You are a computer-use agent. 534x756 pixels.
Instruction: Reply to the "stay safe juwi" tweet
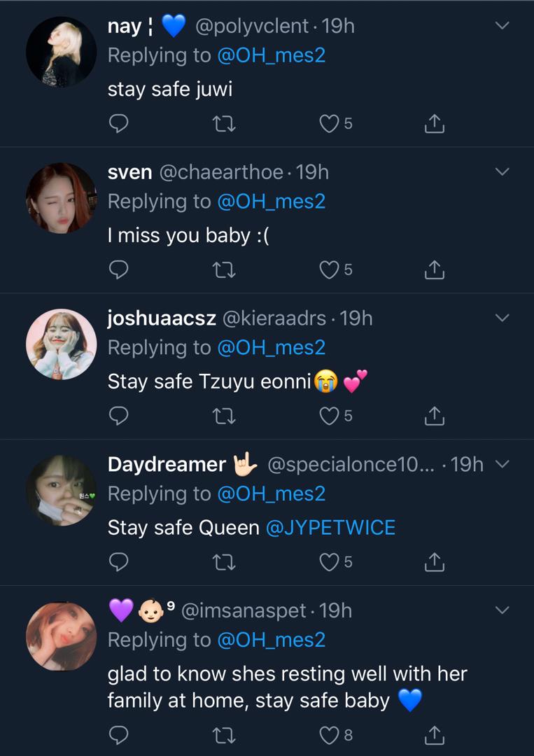coord(119,124)
